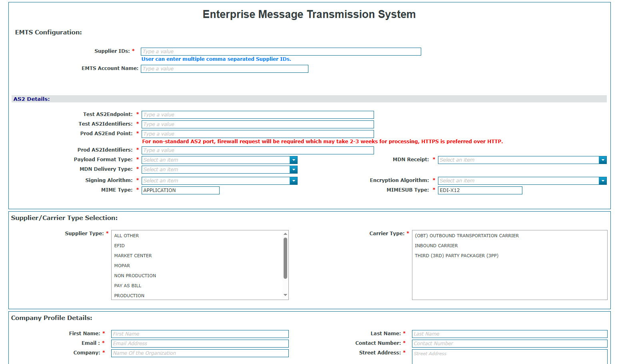Focus the Email Address field

(200, 343)
